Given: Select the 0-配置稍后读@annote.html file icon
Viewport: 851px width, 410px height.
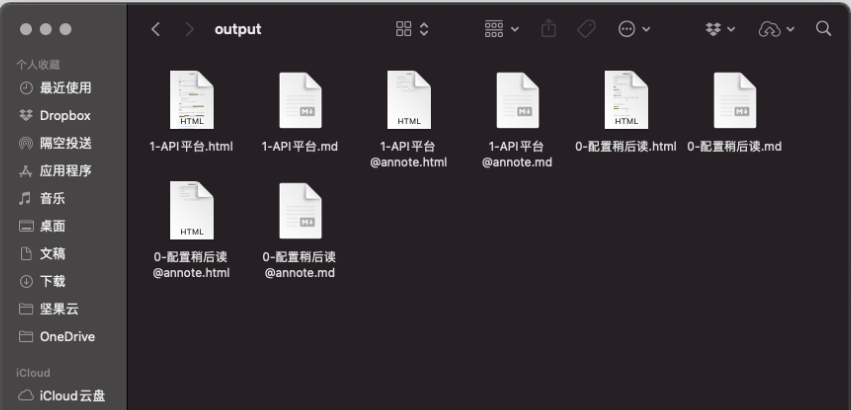Looking at the screenshot, I should tap(192, 210).
